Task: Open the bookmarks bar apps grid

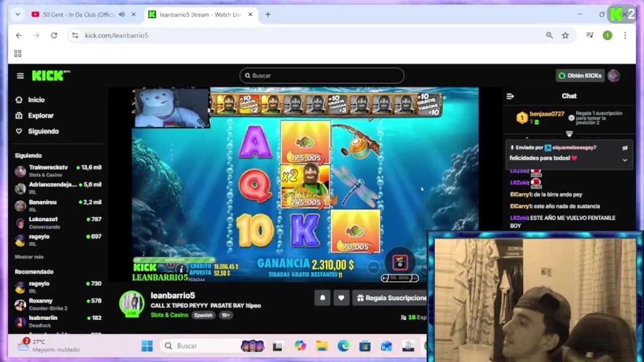Action: (x=18, y=54)
